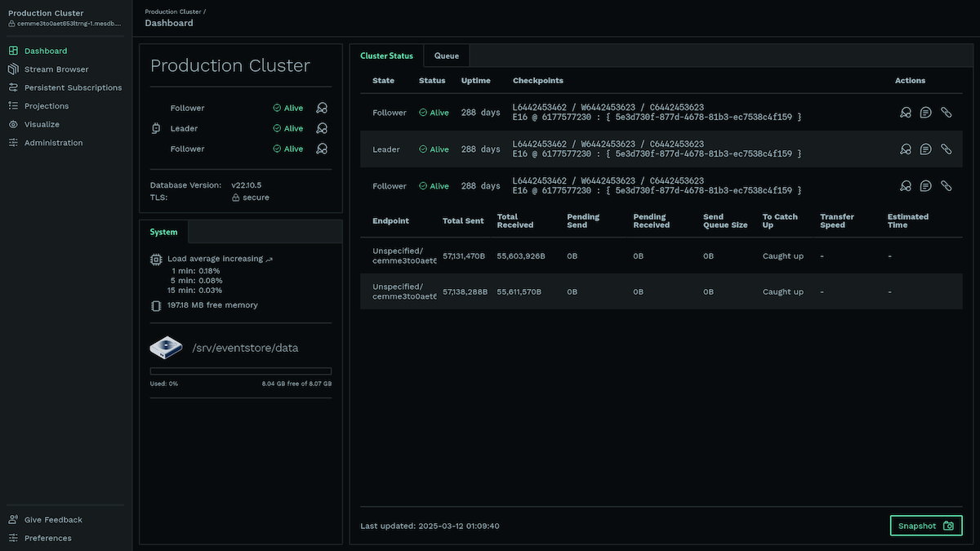View logs for the Leader node row
This screenshot has height=551, width=980.
925,149
